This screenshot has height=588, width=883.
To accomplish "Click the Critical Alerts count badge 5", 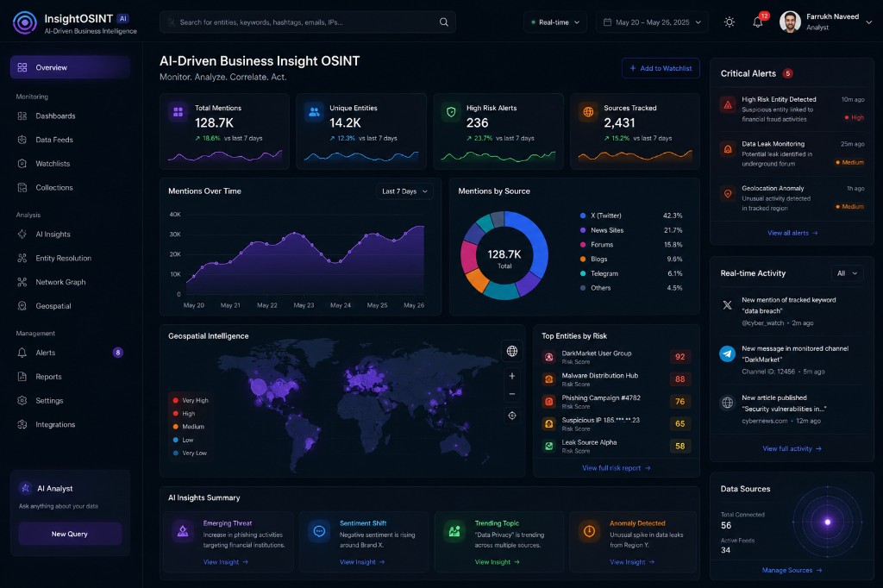I will pos(788,74).
